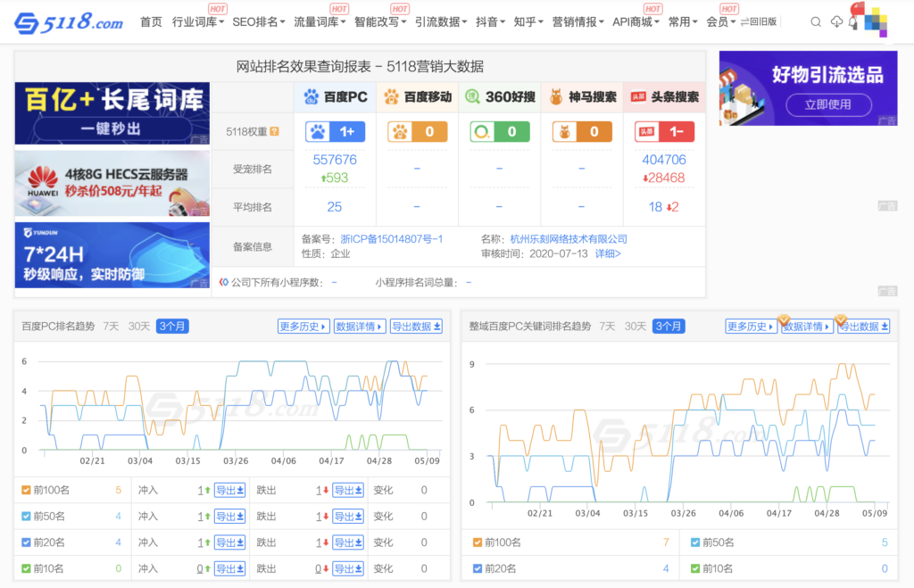This screenshot has height=588, width=914.
Task: Expand the 流量词库 menu
Action: point(320,22)
